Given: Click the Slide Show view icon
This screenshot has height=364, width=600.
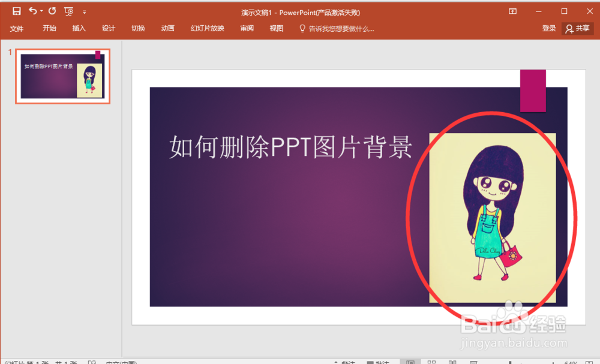Looking at the screenshot, I should pyautogui.click(x=474, y=362).
